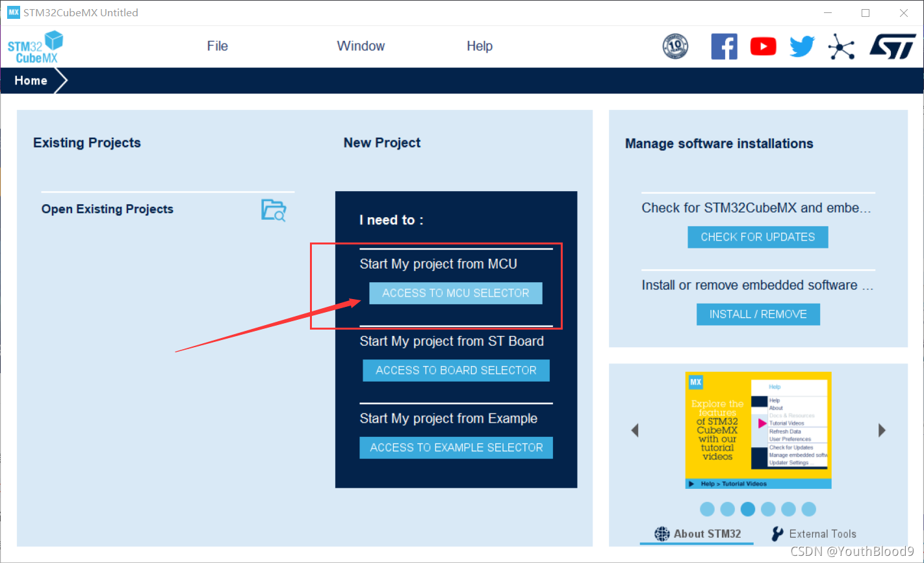Click Open Existing Projects label
Viewport: 924px width, 563px height.
pyautogui.click(x=107, y=209)
